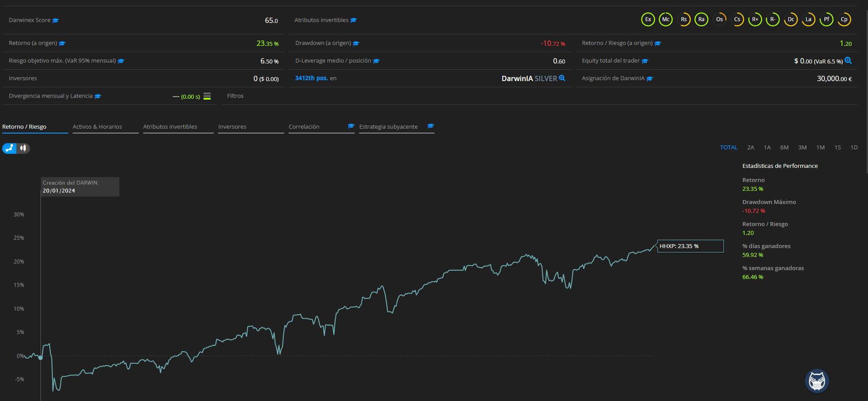The height and width of the screenshot is (401, 868).
Task: Select the 1A timeframe option
Action: 767,148
